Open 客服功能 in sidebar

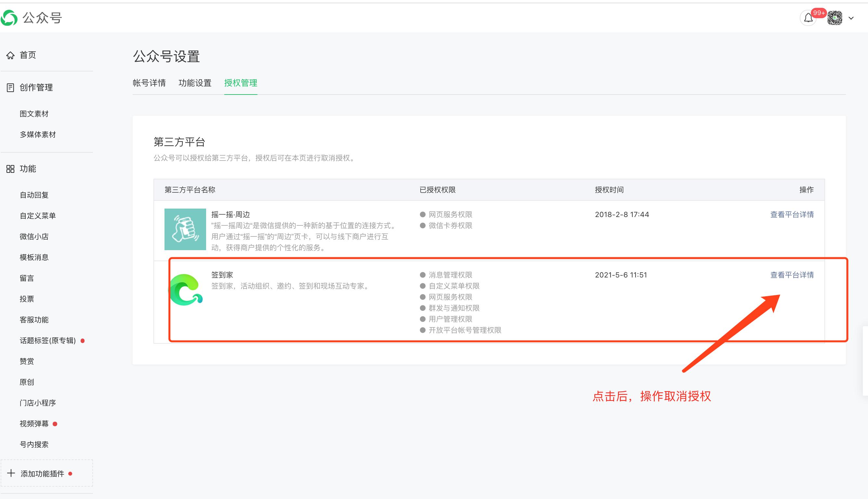(34, 320)
